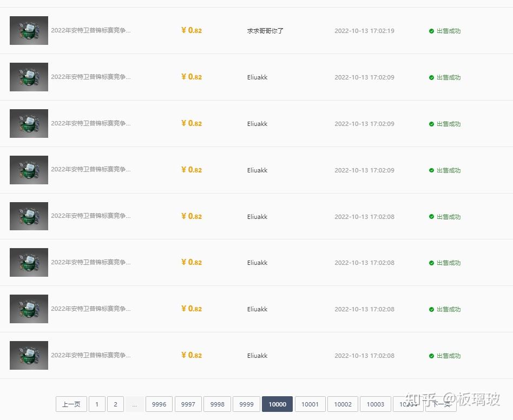Click buyer Eliuakk in last row above pagination
This screenshot has height=420, width=513.
[x=257, y=356]
